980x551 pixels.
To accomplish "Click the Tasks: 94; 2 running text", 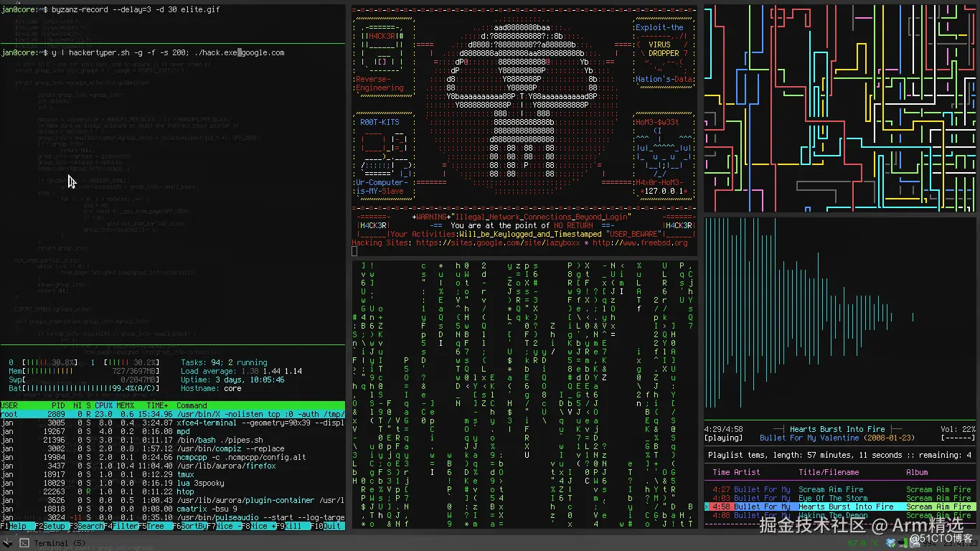I will pyautogui.click(x=224, y=362).
